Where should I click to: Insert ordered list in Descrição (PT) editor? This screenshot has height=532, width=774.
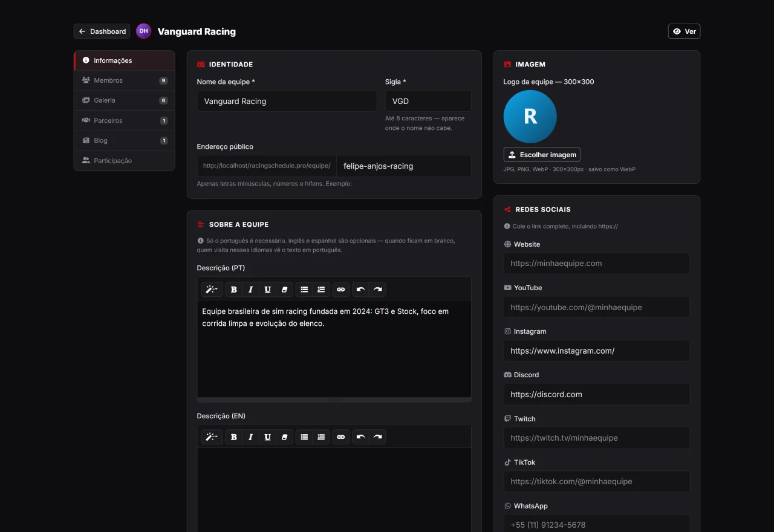(321, 290)
